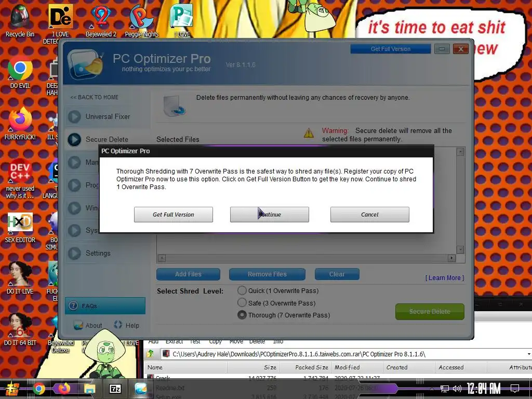Image resolution: width=532 pixels, height=399 pixels.
Task: Open the About link
Action: pos(88,325)
